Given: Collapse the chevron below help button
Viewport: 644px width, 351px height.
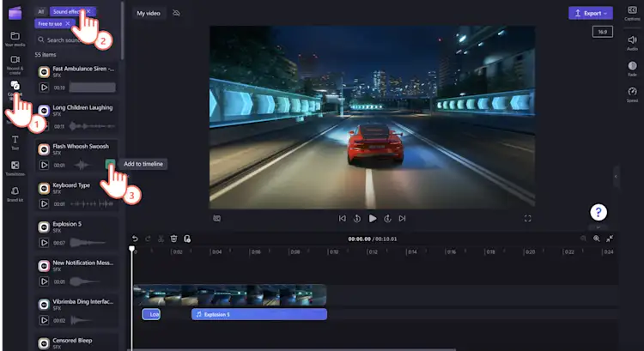Looking at the screenshot, I should (x=598, y=227).
